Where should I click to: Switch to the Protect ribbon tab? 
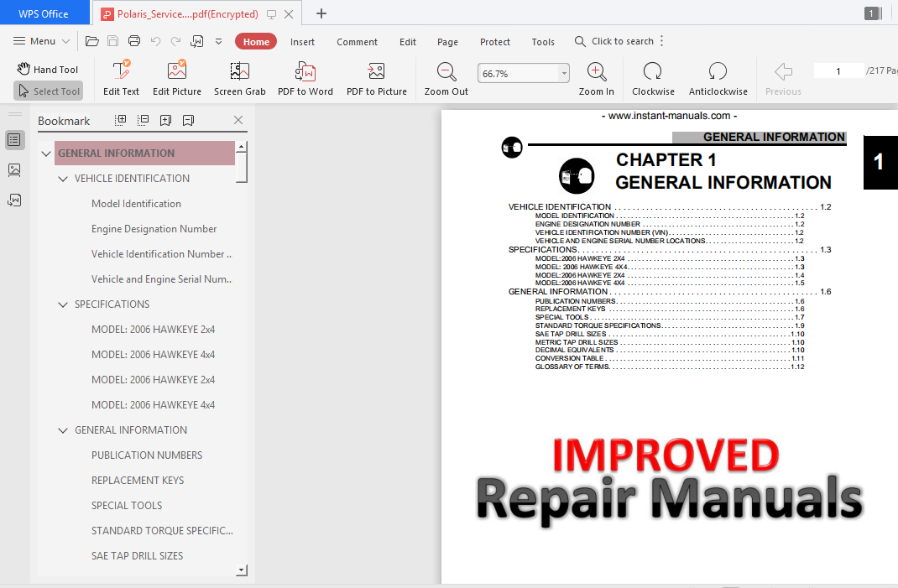point(495,42)
